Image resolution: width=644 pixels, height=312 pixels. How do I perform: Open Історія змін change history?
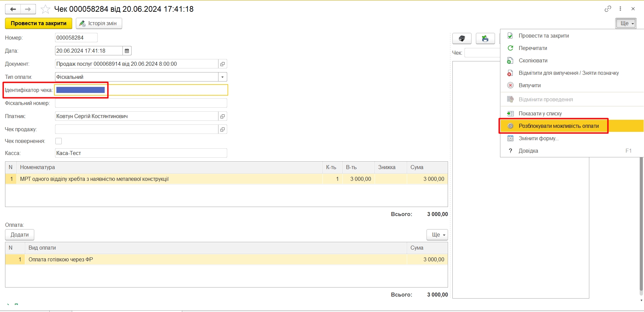click(99, 23)
